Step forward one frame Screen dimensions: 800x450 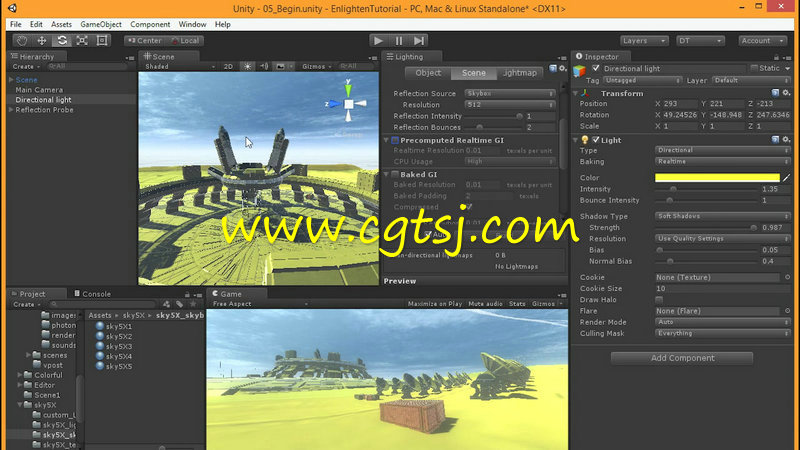coord(419,41)
